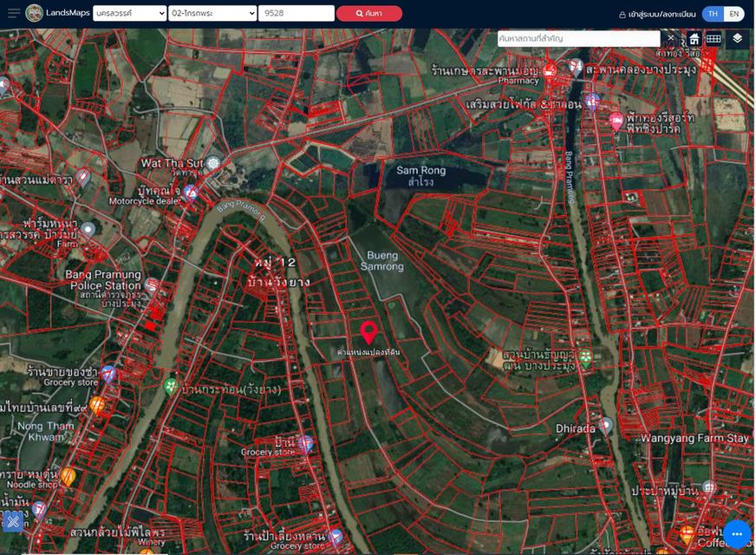Open the map layers stack icon

[737, 39]
